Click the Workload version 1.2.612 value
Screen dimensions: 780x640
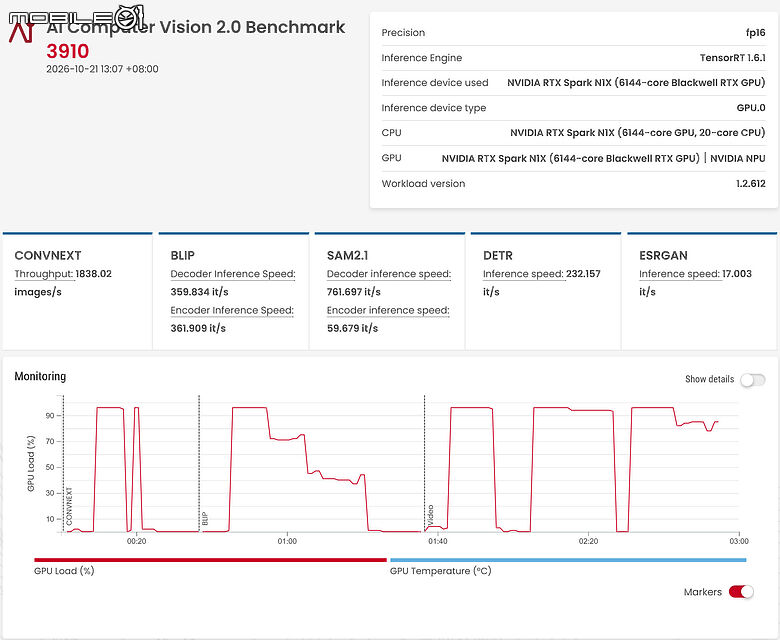[751, 183]
